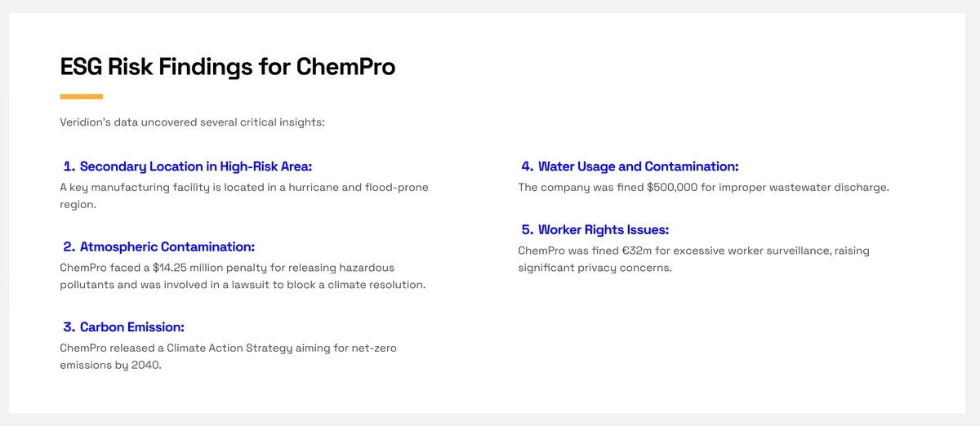
Task: Click the number 2 list marker
Action: pyautogui.click(x=69, y=246)
